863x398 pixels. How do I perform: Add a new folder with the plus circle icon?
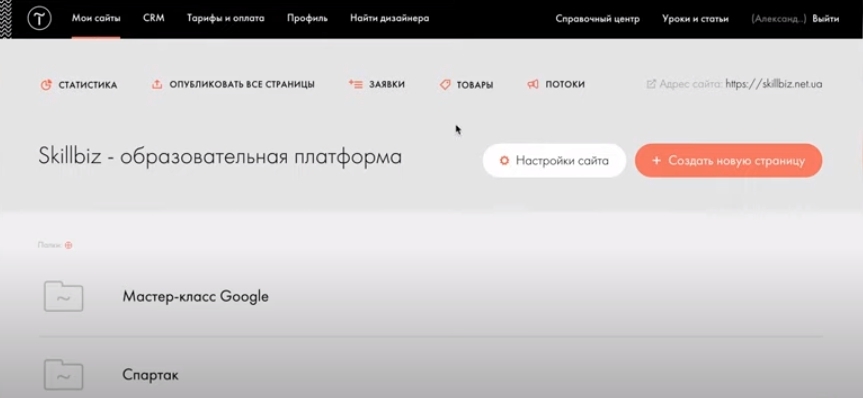coord(69,246)
